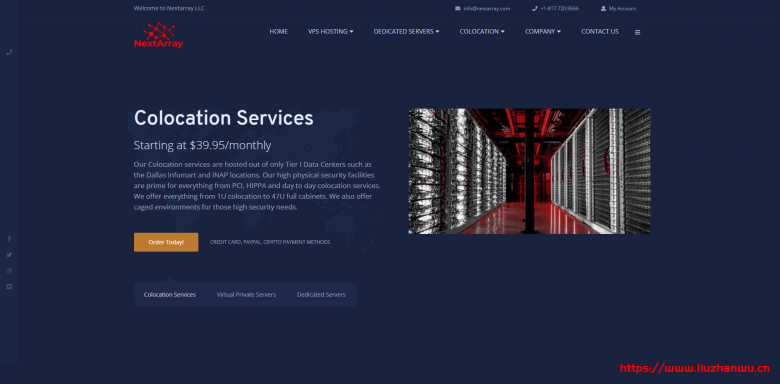Open the Facebook icon in sidebar
Viewport: 780px width, 384px height.
coord(9,239)
